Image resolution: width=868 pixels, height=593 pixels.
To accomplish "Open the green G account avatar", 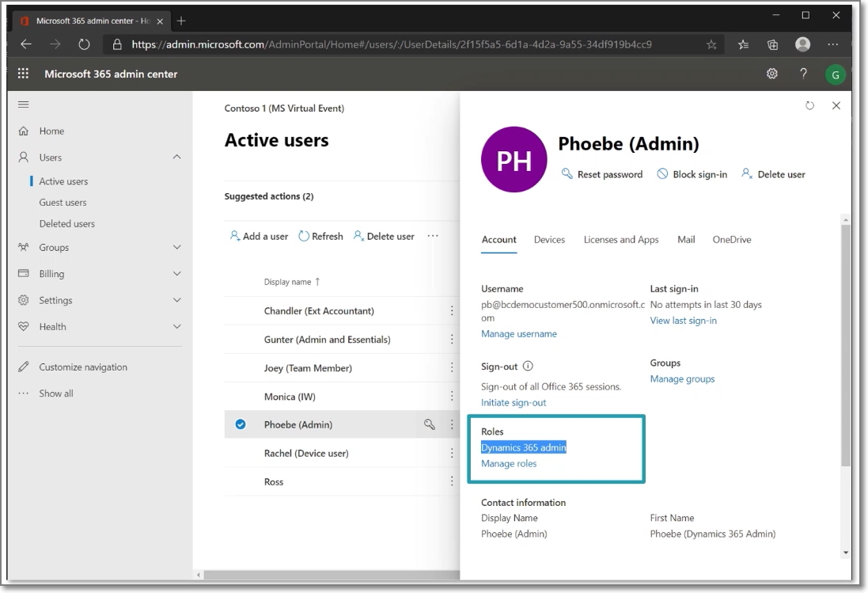I will pyautogui.click(x=836, y=74).
